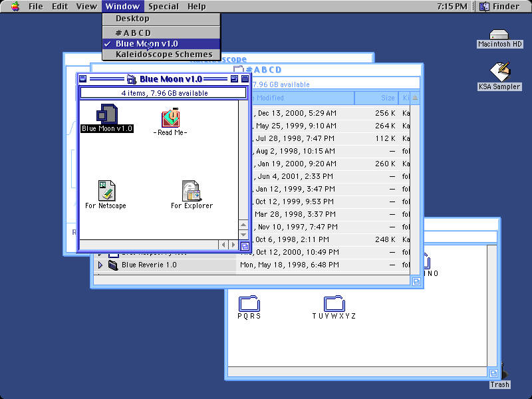Open the Special menu
This screenshot has width=532, height=399.
pyautogui.click(x=163, y=7)
